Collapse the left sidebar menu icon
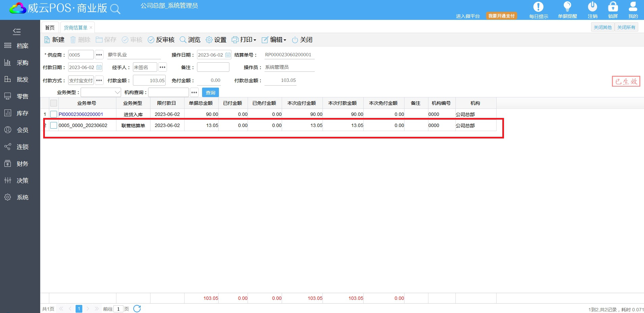 (17, 32)
